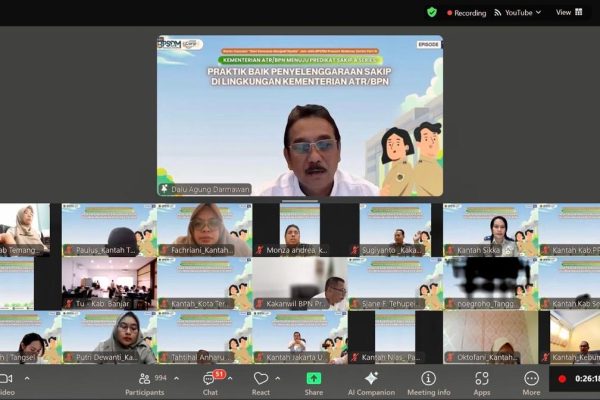Open the More options menu
This screenshot has height=400, width=600.
[x=531, y=384]
